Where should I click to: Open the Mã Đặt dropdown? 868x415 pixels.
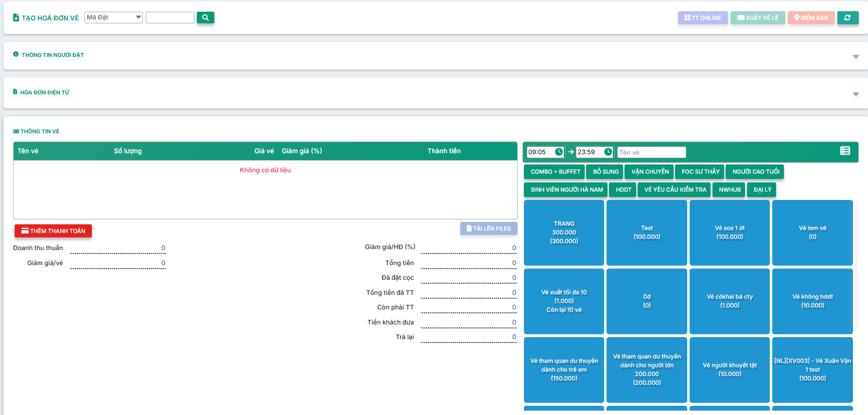pos(114,18)
